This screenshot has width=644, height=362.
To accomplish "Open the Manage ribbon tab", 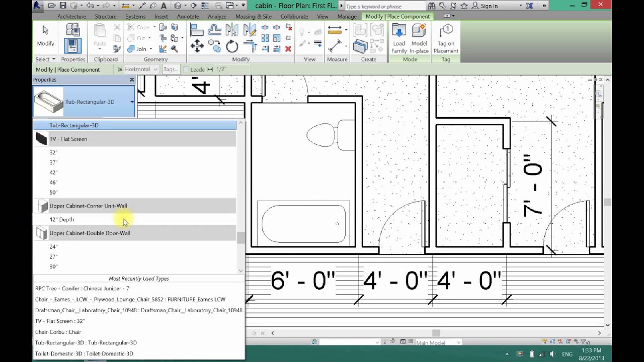I will 347,16.
